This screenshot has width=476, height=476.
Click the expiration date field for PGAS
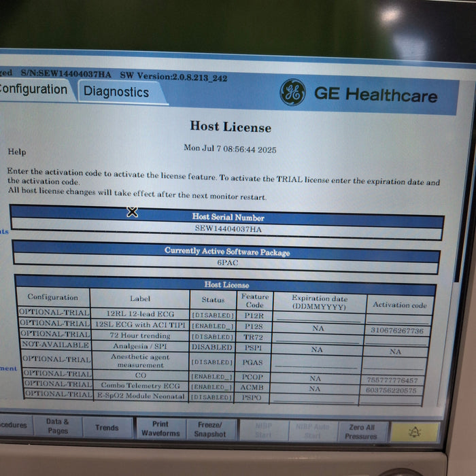[x=316, y=363]
